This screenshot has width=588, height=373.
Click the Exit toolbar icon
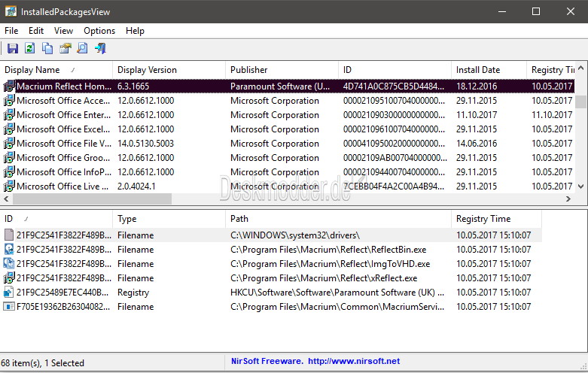[100, 48]
